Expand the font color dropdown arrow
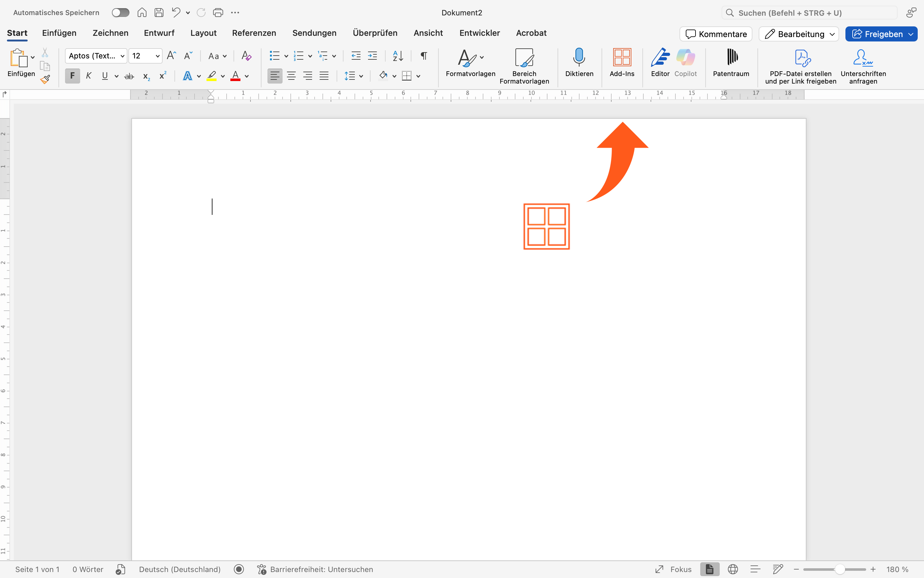Image resolution: width=924 pixels, height=578 pixels. pos(247,76)
